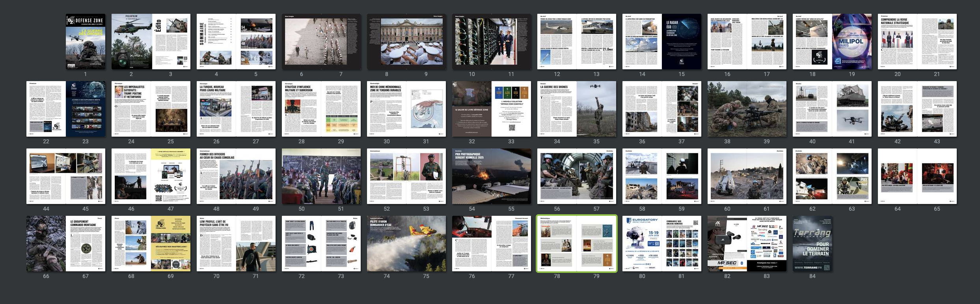980x304 pixels.
Task: Open Low Profile article page 70
Action: click(x=216, y=244)
